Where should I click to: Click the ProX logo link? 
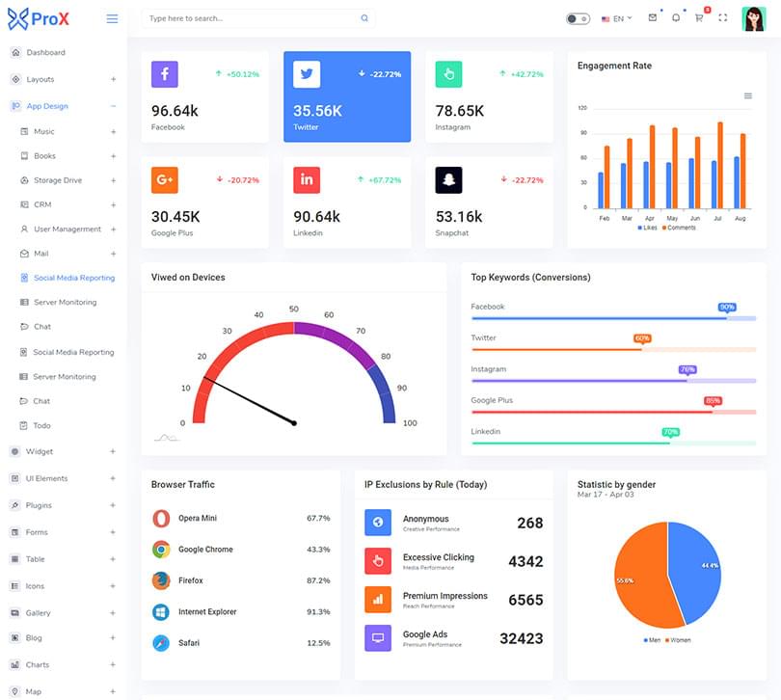[x=39, y=18]
